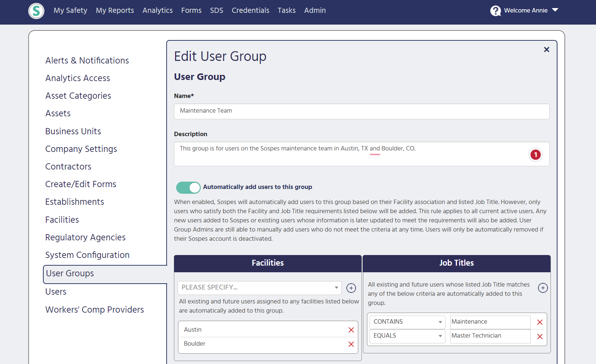
Task: Toggle automatically add users to this group
Action: pos(188,188)
